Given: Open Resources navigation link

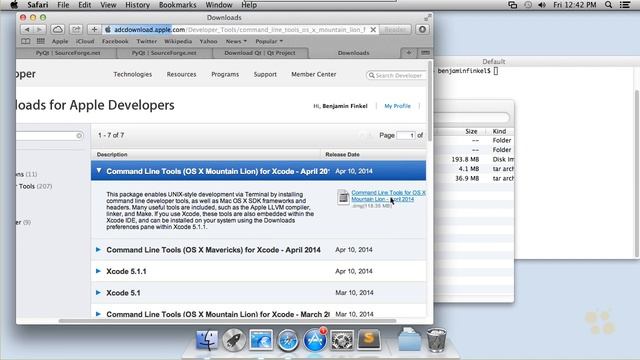Looking at the screenshot, I should pyautogui.click(x=181, y=74).
